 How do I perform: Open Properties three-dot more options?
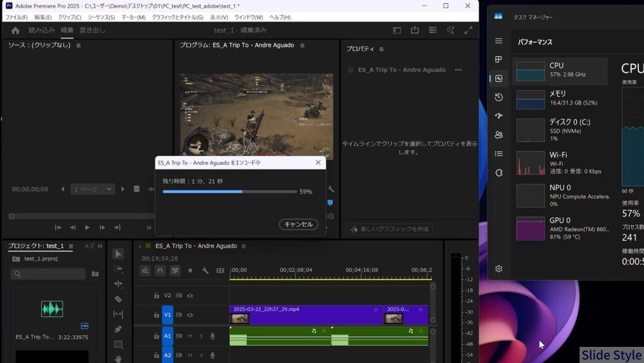click(458, 70)
